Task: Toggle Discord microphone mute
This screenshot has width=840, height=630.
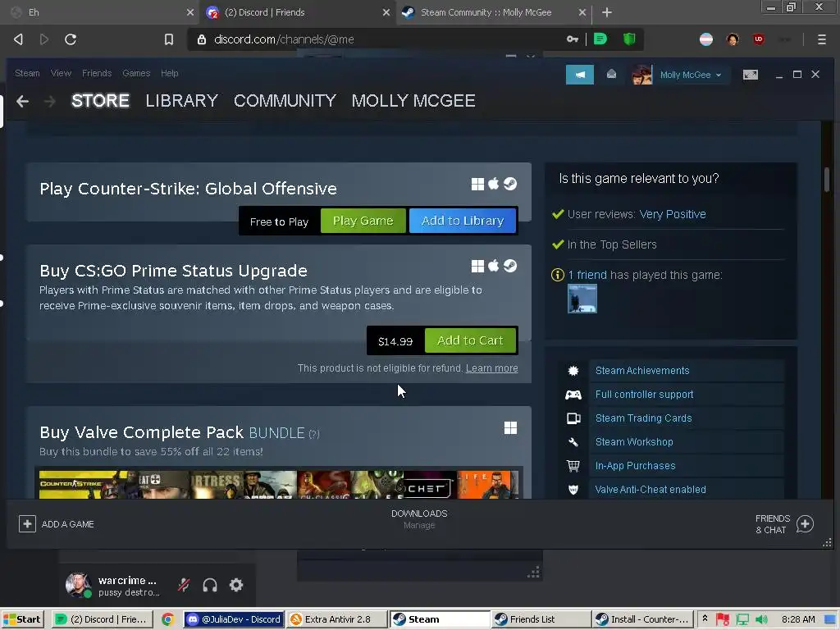Action: pyautogui.click(x=184, y=585)
